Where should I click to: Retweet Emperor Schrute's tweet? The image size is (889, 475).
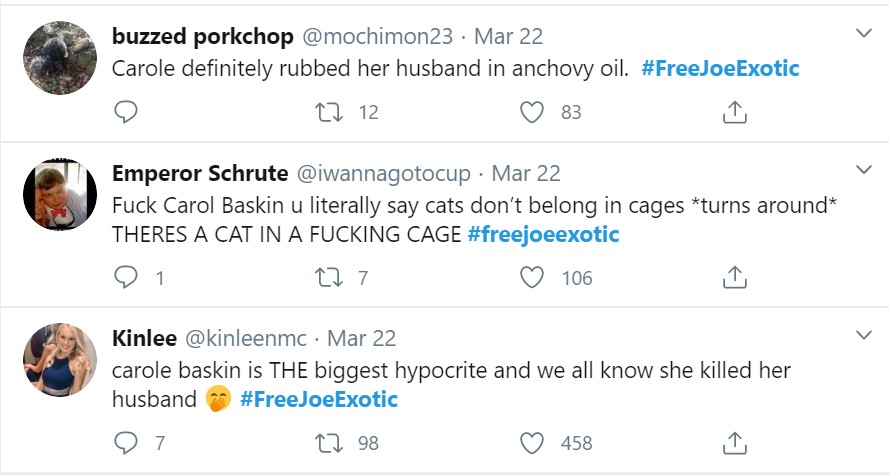click(x=326, y=277)
